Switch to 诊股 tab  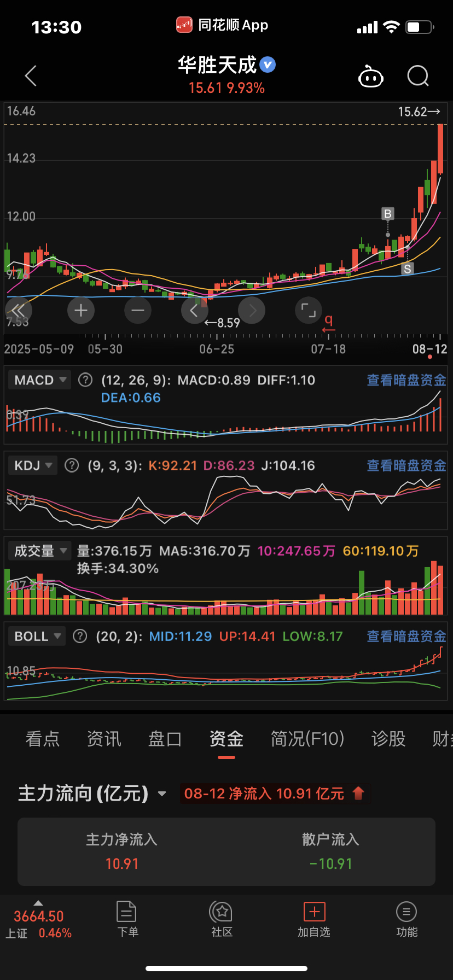coord(388,739)
